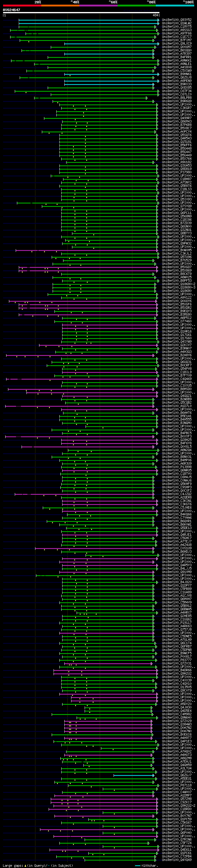197x868 pixels.
Task: Click UniRef100_A4S808 text
Action: (177, 67)
